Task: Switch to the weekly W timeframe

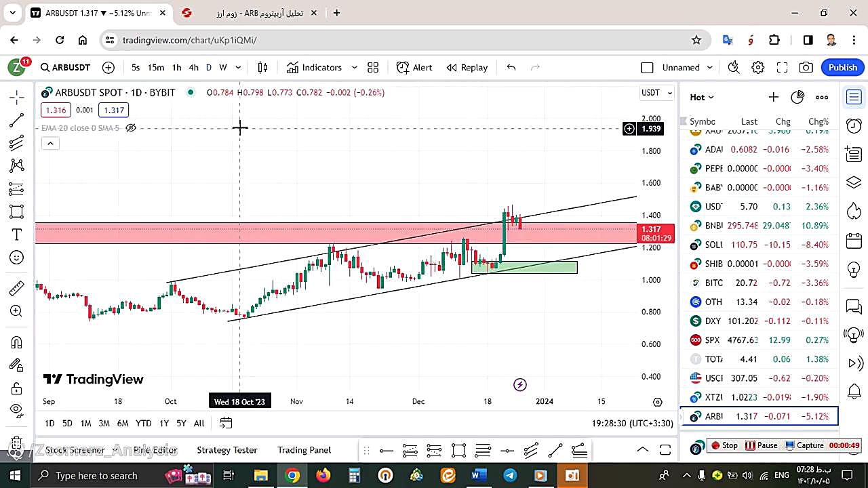Action: [x=222, y=67]
